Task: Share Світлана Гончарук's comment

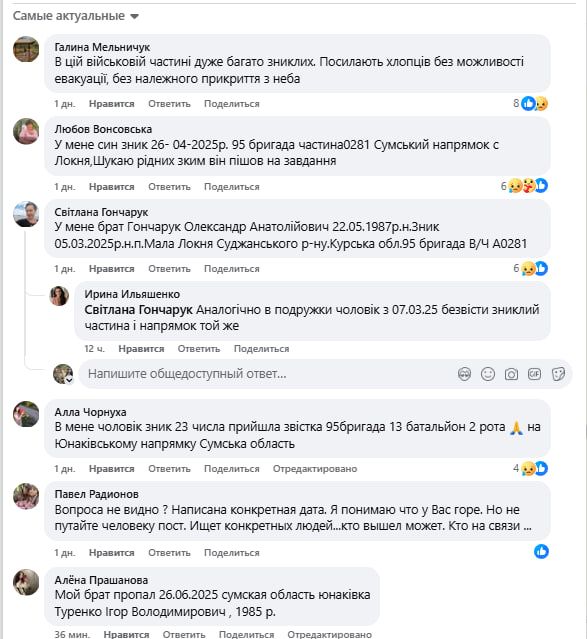Action: [x=232, y=269]
